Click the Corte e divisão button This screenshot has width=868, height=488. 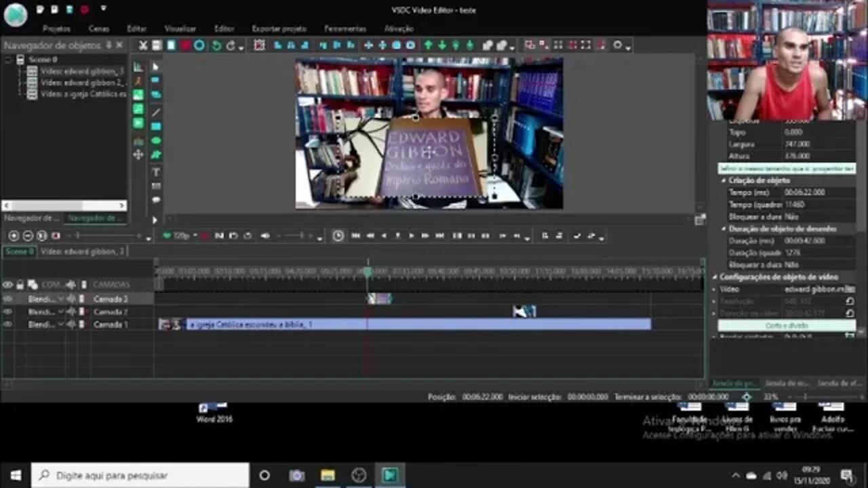coord(787,326)
